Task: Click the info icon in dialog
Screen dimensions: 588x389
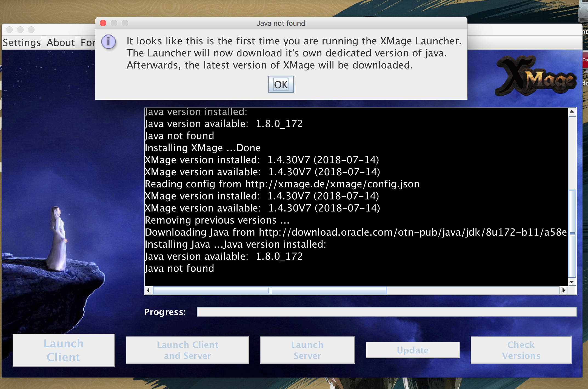Action: 109,42
